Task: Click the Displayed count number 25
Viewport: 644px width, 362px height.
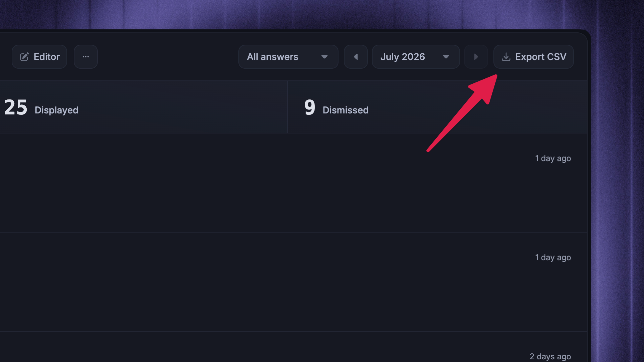Action: click(x=16, y=107)
